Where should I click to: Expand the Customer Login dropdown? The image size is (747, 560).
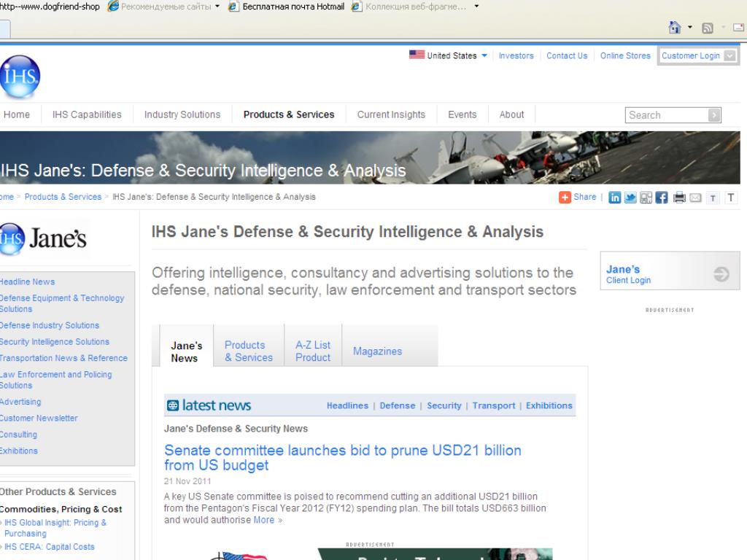pyautogui.click(x=729, y=55)
